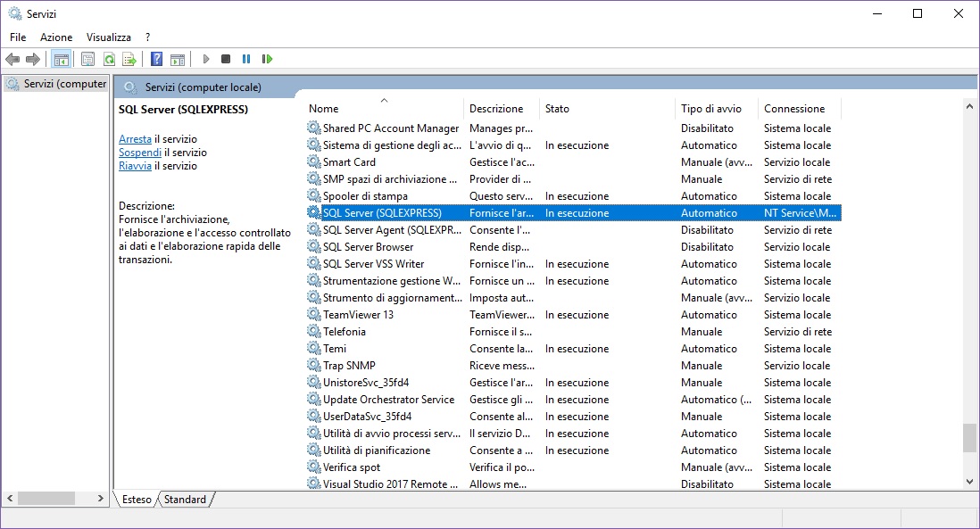Image resolution: width=980 pixels, height=529 pixels.
Task: Switch to the Esteso tab
Action: pos(137,499)
